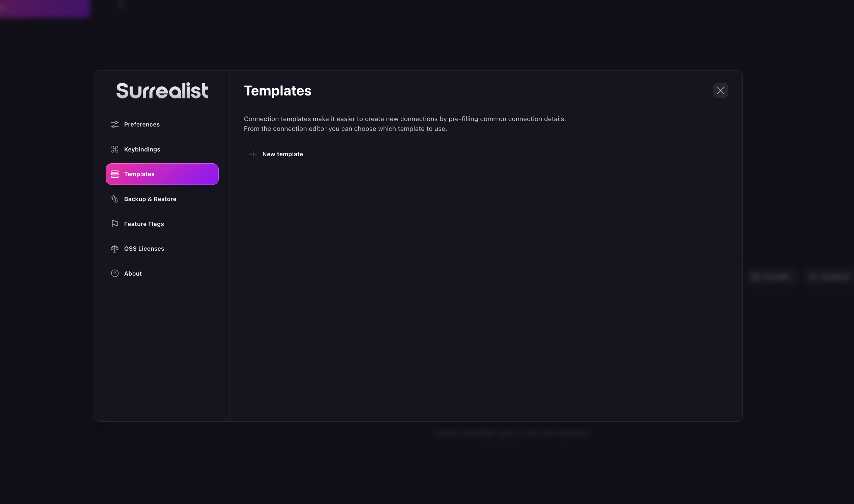Click the OSS Licenses scales icon
The width and height of the screenshot is (854, 504).
pyautogui.click(x=114, y=248)
